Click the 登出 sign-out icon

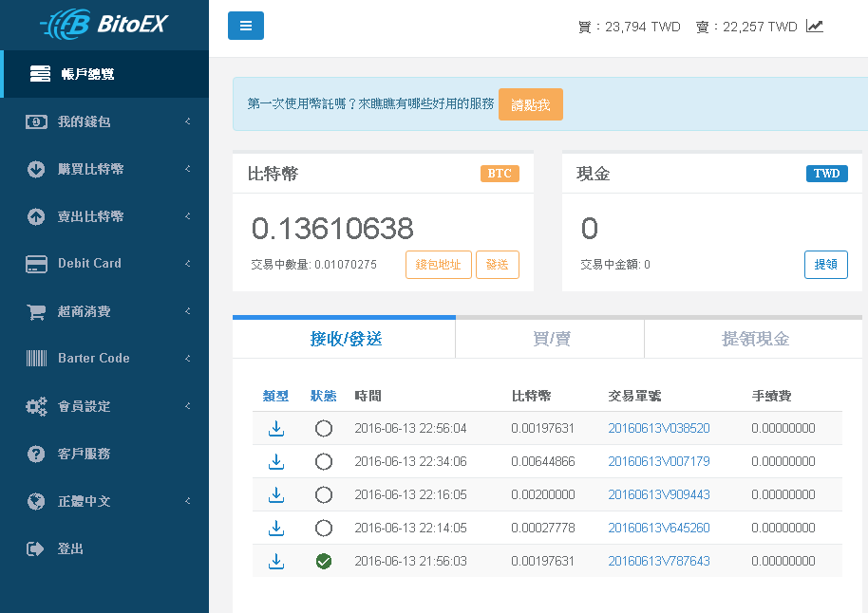[35, 548]
